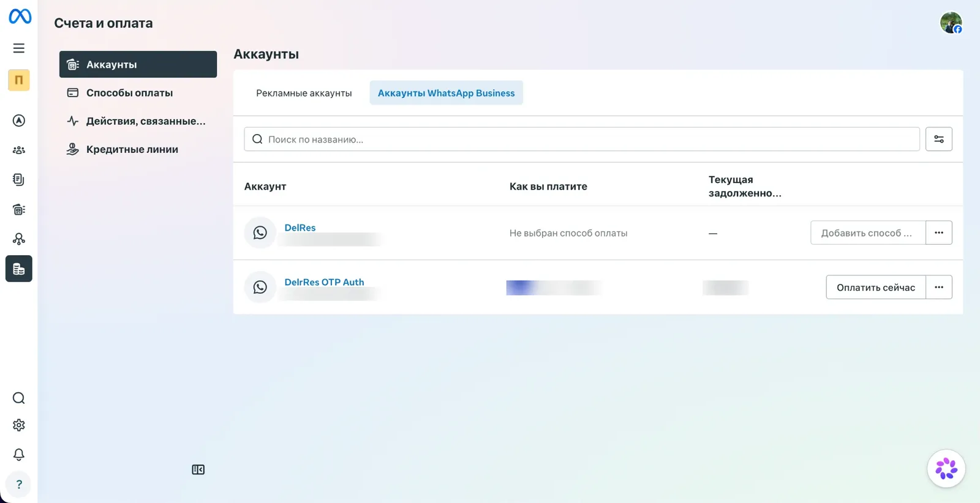Image resolution: width=980 pixels, height=503 pixels.
Task: Focus the Поиск по названию search field
Action: 582,140
